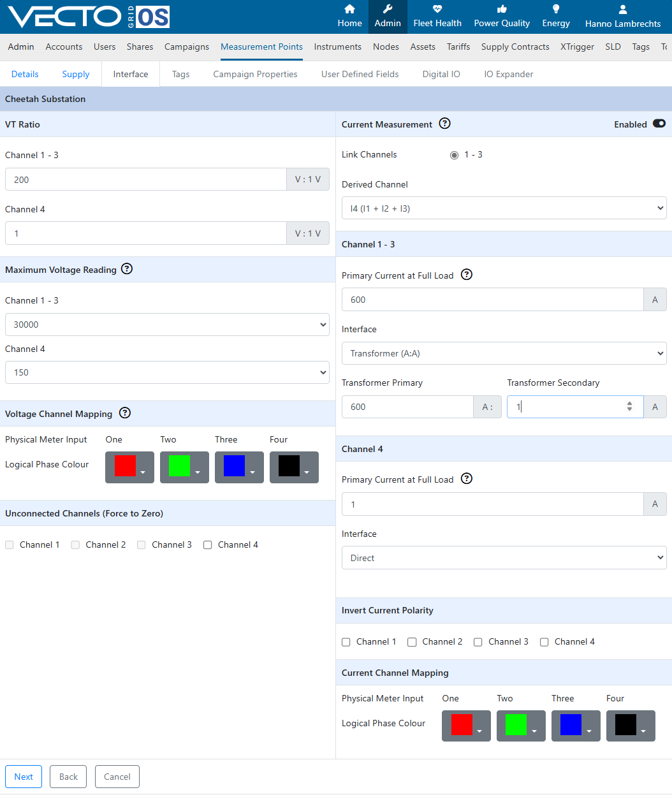This screenshot has height=797, width=672.
Task: Select blue voltage colour swatch Three
Action: pos(234,465)
